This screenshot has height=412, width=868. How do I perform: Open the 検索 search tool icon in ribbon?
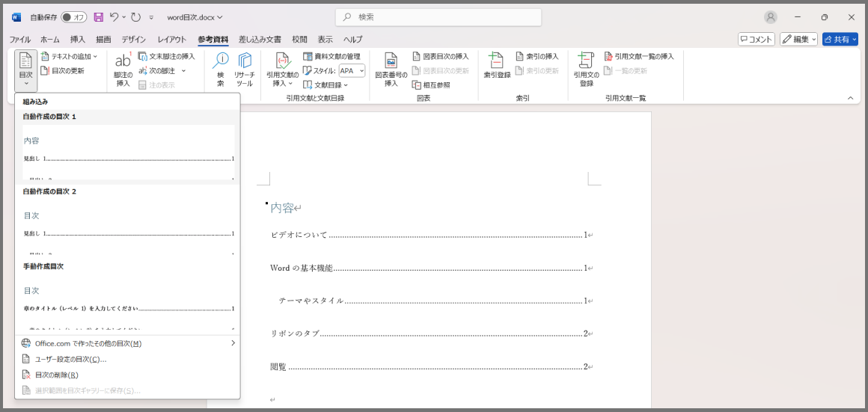point(221,70)
